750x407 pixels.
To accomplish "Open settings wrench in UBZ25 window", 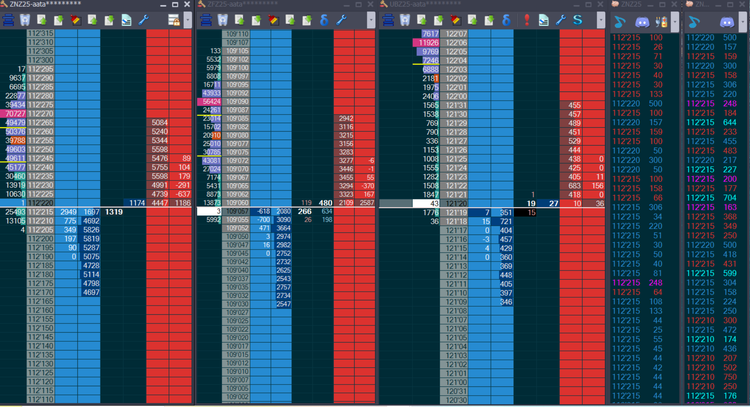I will pos(561,20).
